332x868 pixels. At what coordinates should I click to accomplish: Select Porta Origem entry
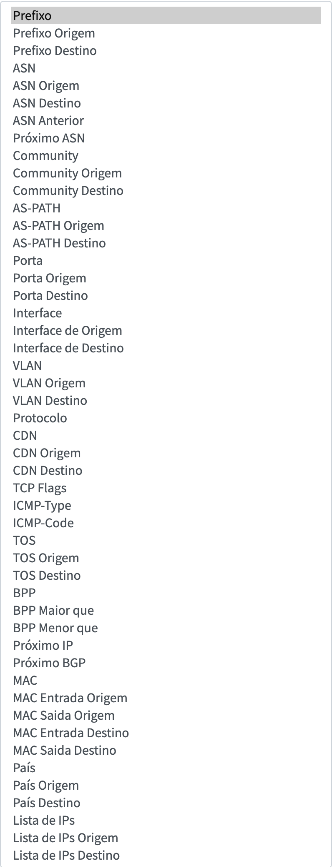pyautogui.click(x=166, y=278)
